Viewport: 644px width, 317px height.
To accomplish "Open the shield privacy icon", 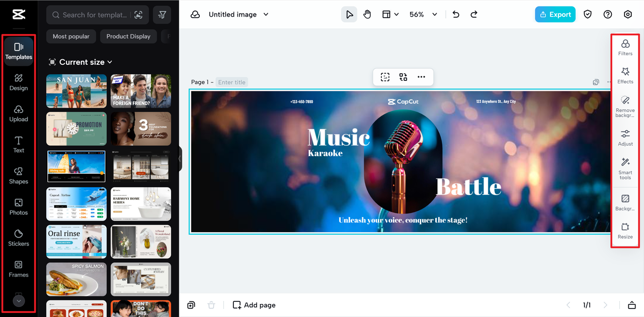I will (588, 15).
